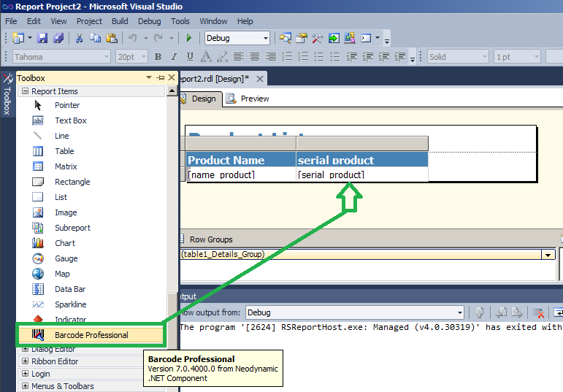Click the Undo arrow icon

pyautogui.click(x=133, y=38)
